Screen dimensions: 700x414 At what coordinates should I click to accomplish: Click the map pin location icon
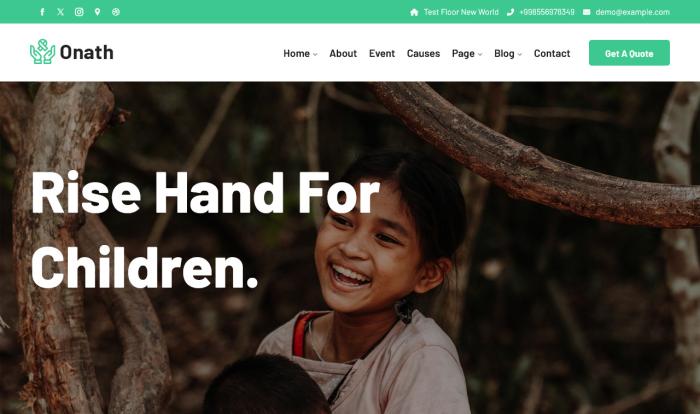pyautogui.click(x=97, y=12)
